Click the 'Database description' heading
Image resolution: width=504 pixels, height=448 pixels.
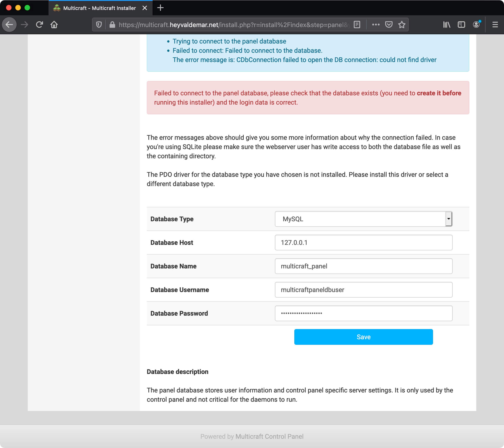click(178, 372)
